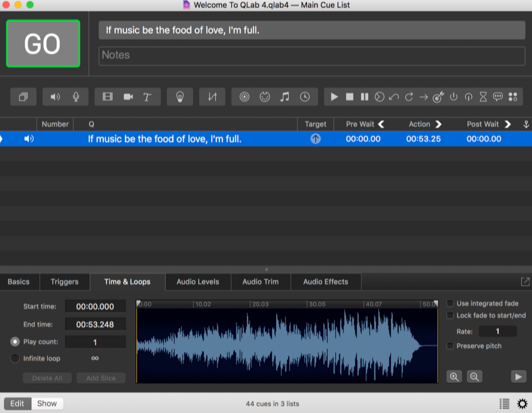Click the Delete All button

point(47,378)
